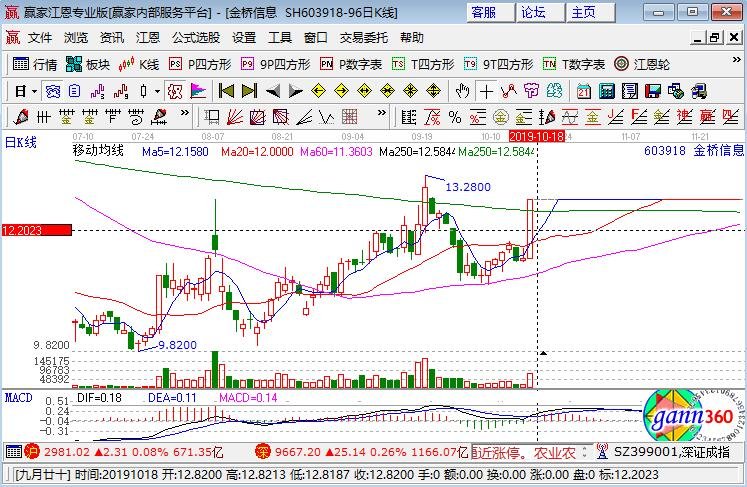The height and width of the screenshot is (487, 747).
Task: Open the 江恩 menu
Action: click(x=148, y=38)
